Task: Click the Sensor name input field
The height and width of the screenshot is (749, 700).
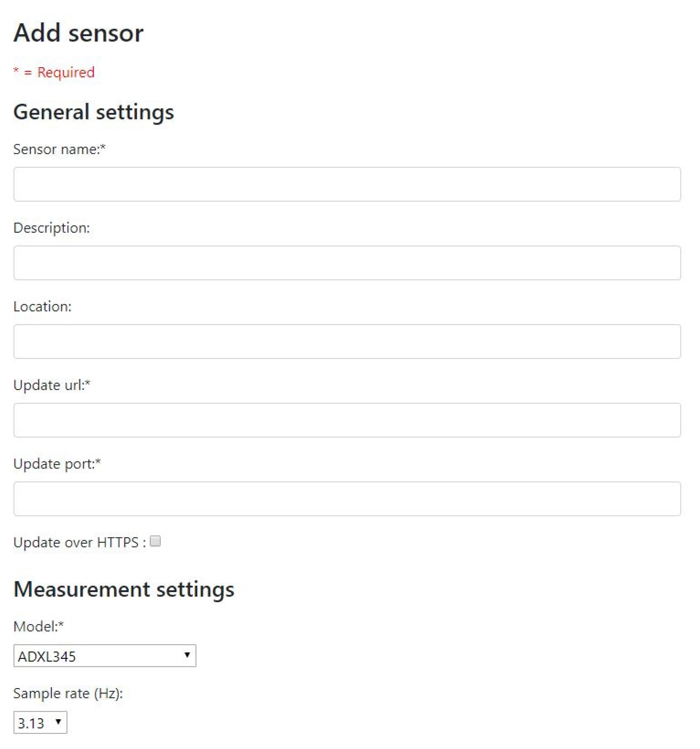Action: (347, 184)
